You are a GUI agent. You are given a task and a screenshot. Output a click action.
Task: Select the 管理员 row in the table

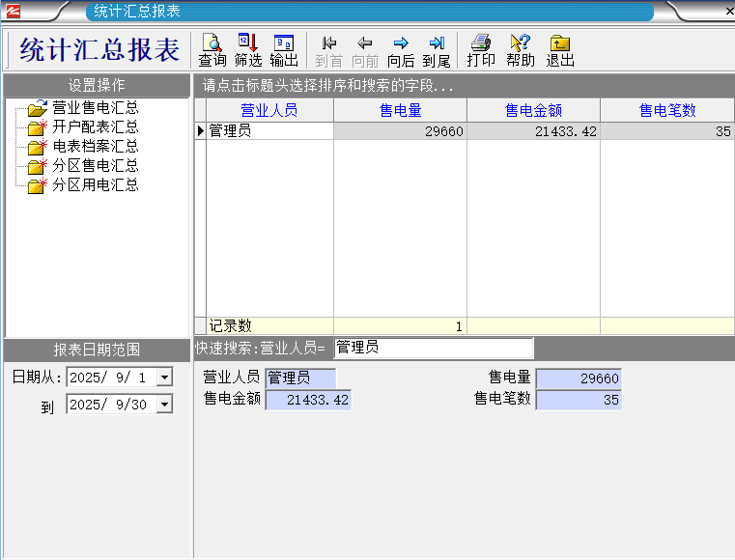point(269,131)
